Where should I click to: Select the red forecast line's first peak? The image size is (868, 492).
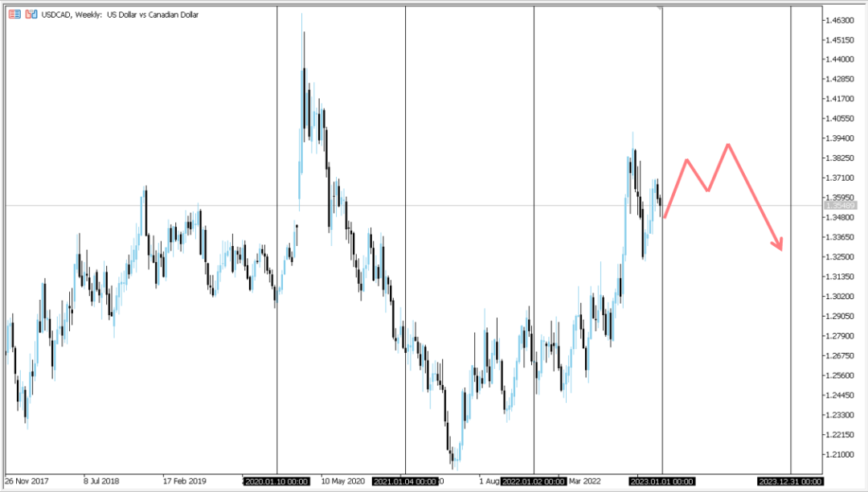pyautogui.click(x=687, y=161)
